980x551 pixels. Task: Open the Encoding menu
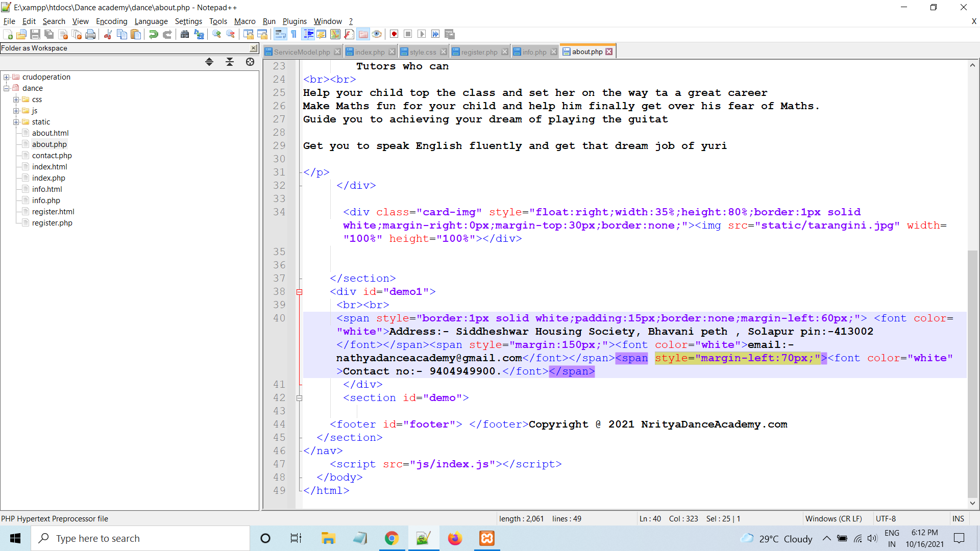pos(112,21)
